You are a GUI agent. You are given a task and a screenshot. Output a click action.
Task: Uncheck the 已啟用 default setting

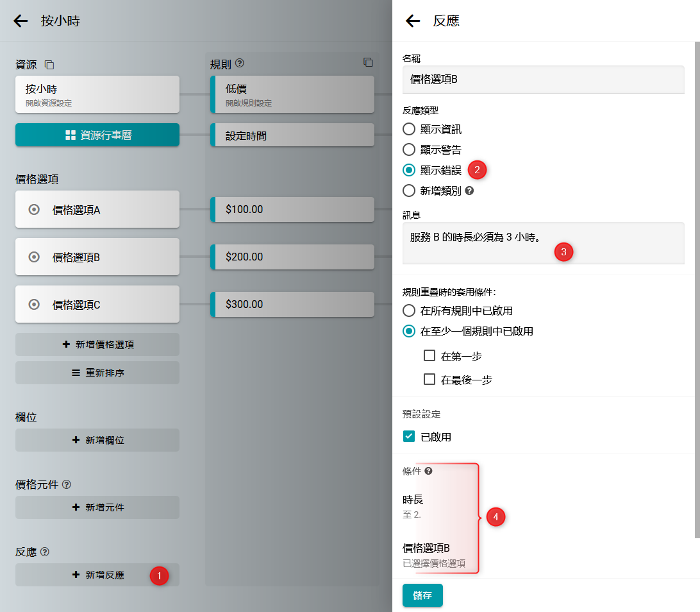point(409,437)
